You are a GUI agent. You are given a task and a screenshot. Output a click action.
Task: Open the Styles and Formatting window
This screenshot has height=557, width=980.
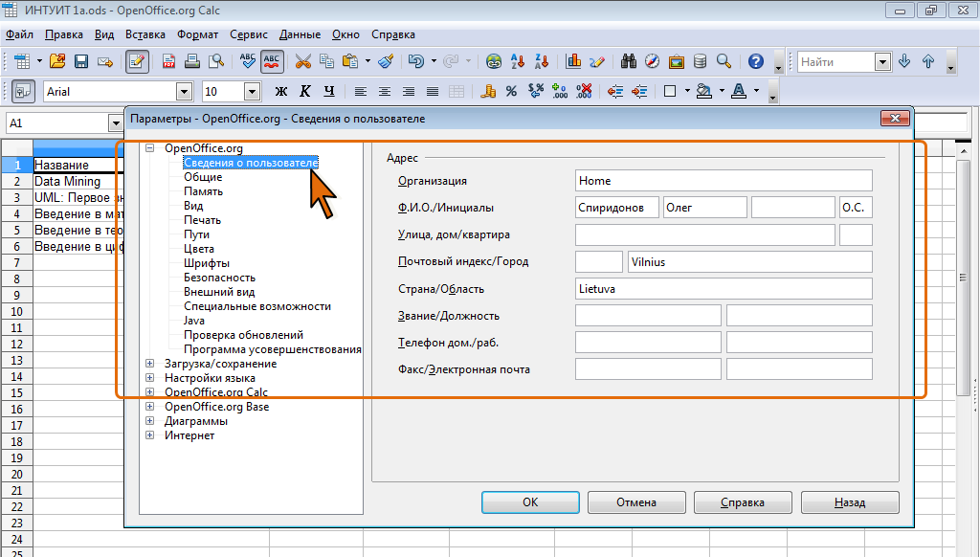click(23, 91)
